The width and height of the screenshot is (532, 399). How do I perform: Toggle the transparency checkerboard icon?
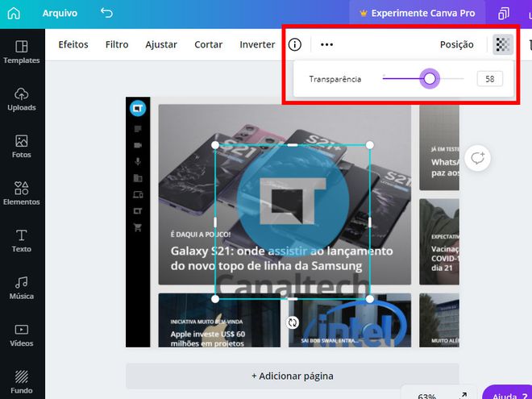(503, 44)
